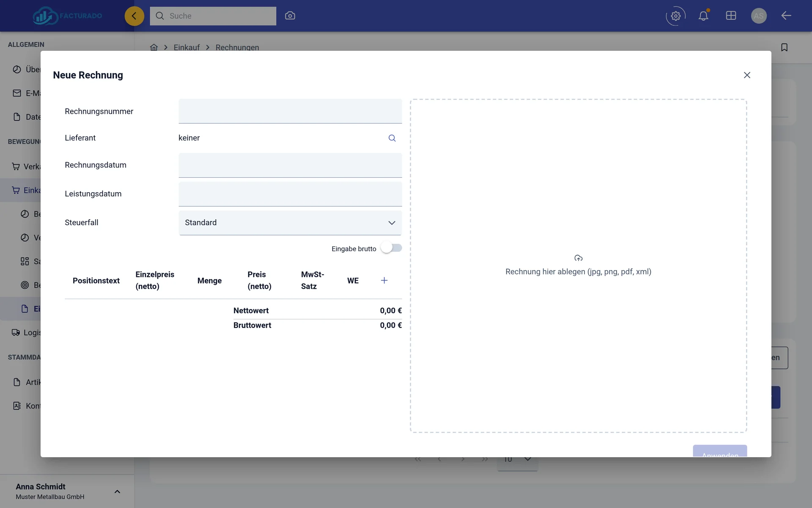This screenshot has height=508, width=812.
Task: Click the yellow collapse sidebar arrow button
Action: [134, 16]
